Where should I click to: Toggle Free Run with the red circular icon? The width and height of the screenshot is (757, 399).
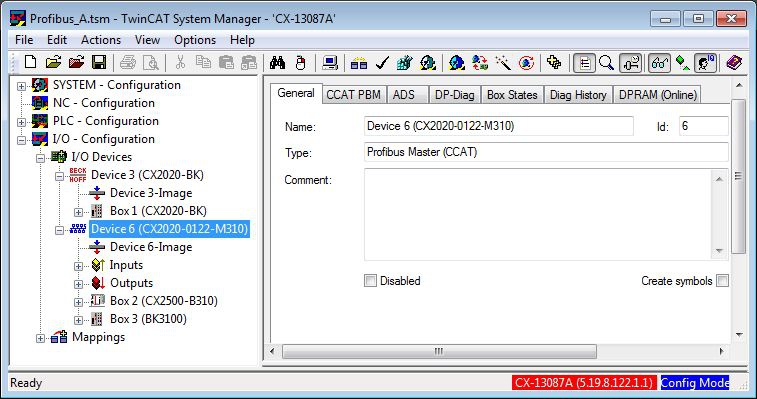526,63
